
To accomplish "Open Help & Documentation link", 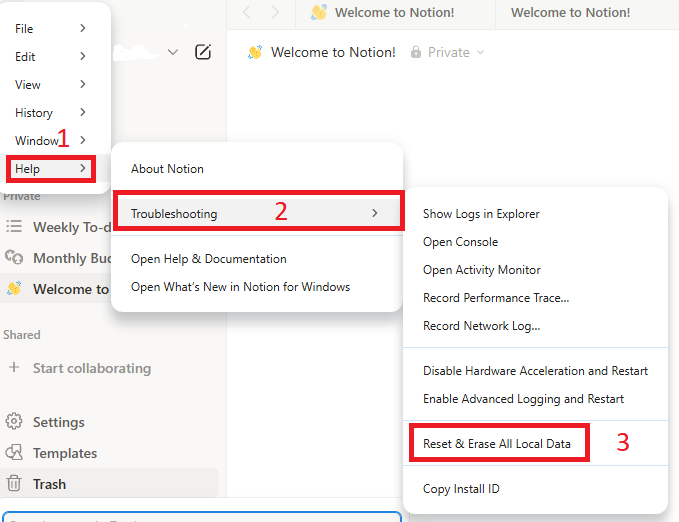I will 208,259.
